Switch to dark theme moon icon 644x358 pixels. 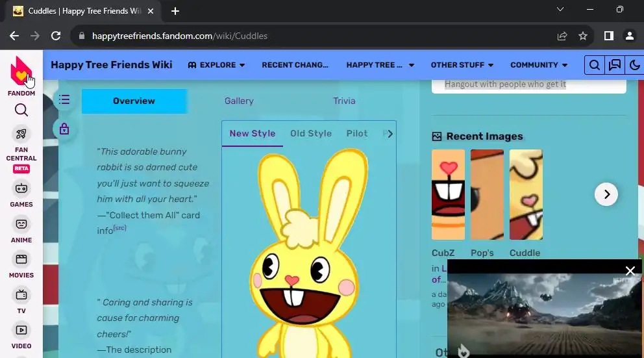pos(634,65)
